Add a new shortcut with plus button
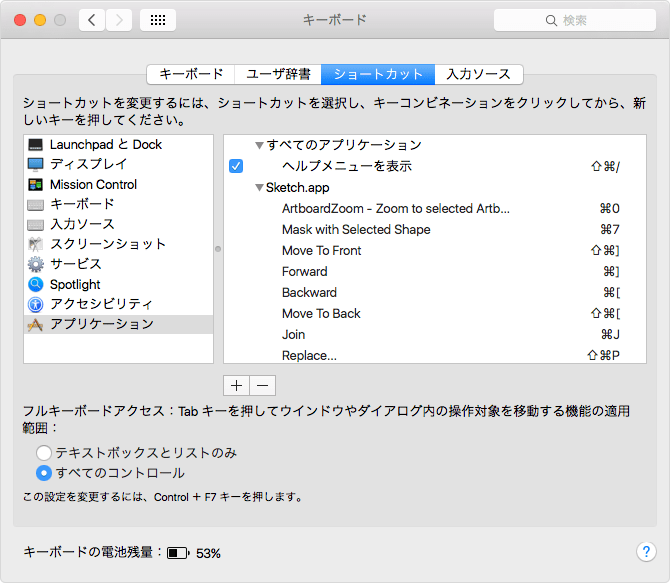 236,385
